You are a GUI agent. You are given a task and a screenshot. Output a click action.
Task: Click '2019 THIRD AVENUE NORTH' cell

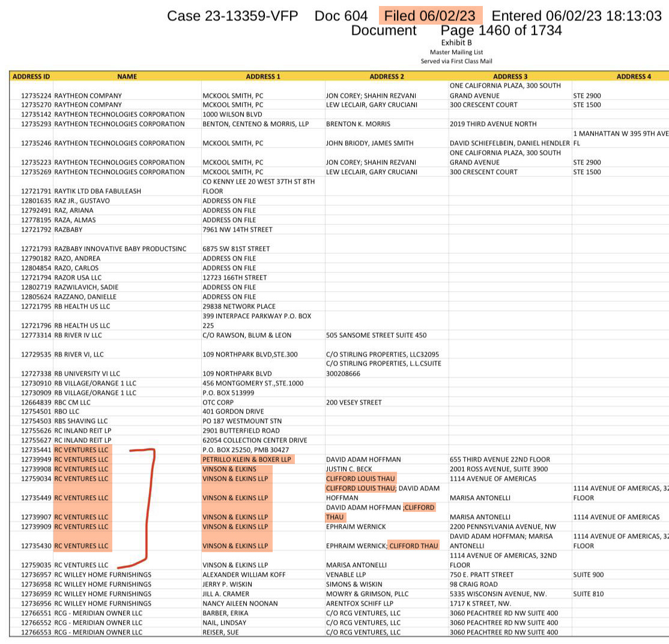493,124
